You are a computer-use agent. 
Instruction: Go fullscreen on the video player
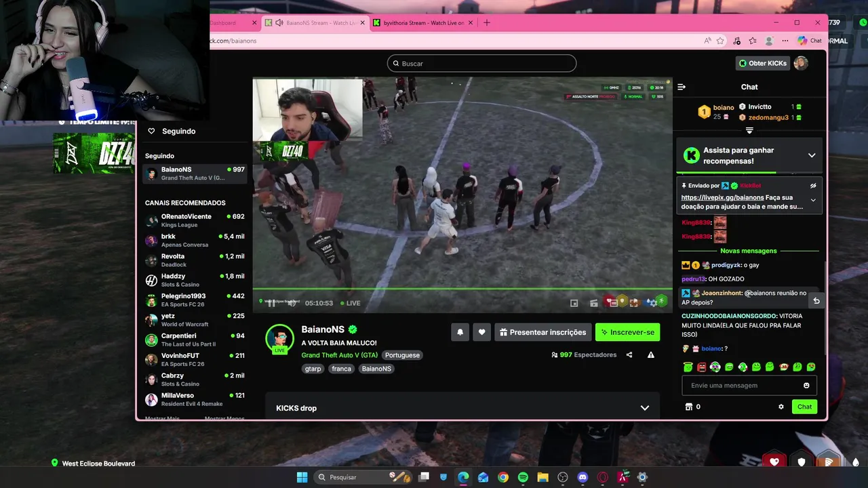click(x=633, y=303)
